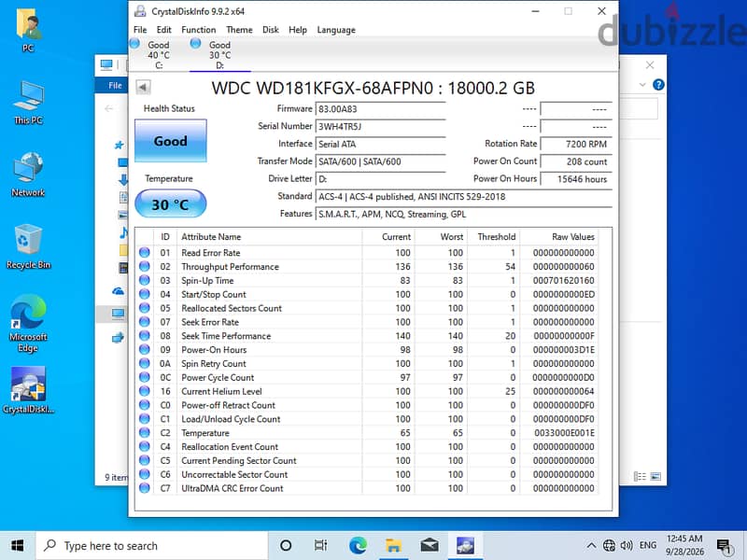Viewport: 747px width, 560px height.
Task: Select the Spin Retry Count row
Action: (367, 363)
